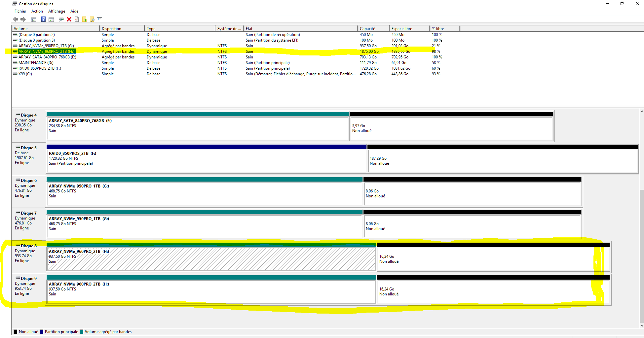
Task: Click the Disque 6 disk label
Action: click(x=29, y=181)
